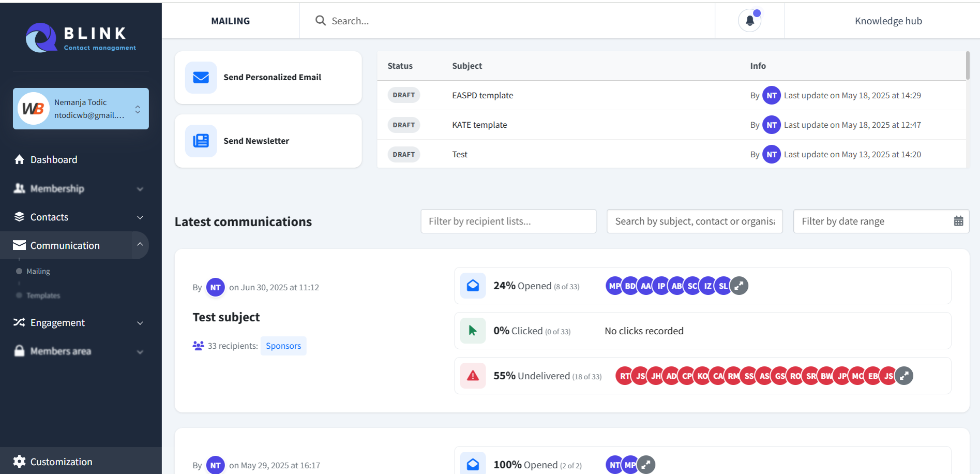Click the Members area lock icon
Image resolution: width=980 pixels, height=474 pixels.
point(20,351)
